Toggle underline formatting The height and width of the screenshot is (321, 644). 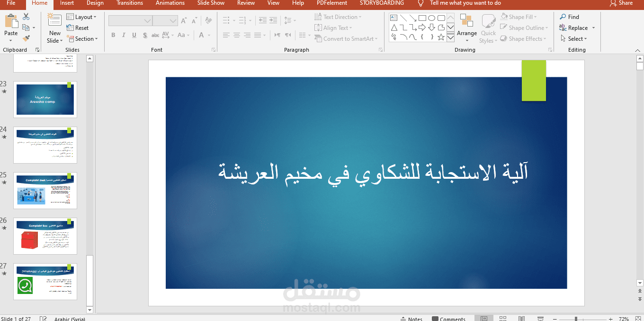(134, 35)
